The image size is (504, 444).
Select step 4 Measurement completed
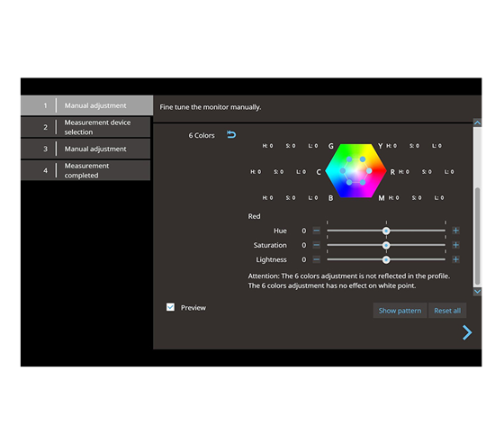85,170
